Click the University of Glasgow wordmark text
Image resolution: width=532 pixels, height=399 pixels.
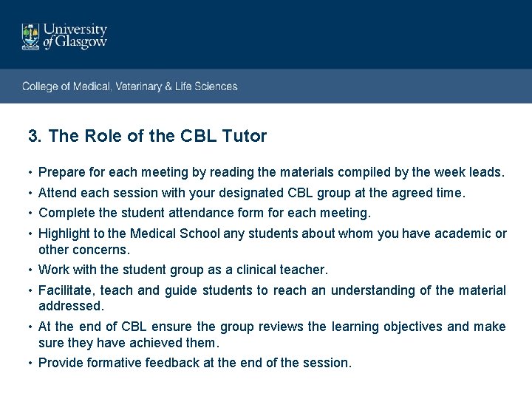(75, 35)
